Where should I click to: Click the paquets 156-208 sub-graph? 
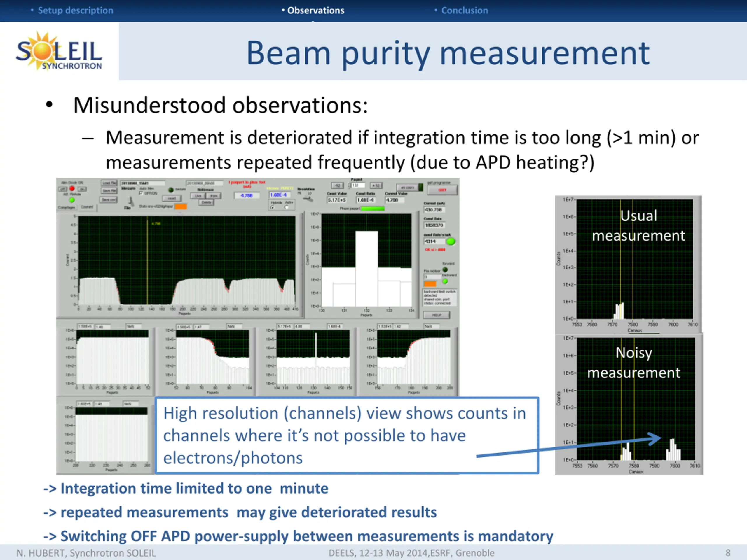coord(414,357)
